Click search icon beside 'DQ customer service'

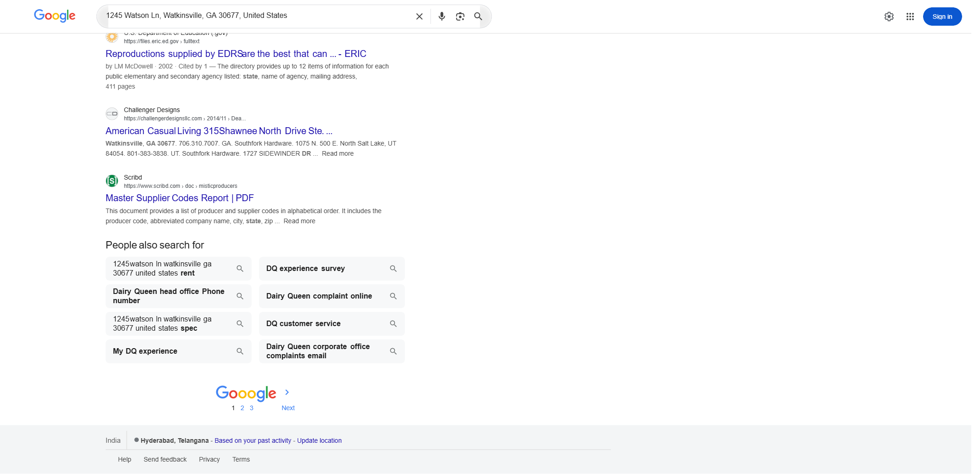click(393, 324)
